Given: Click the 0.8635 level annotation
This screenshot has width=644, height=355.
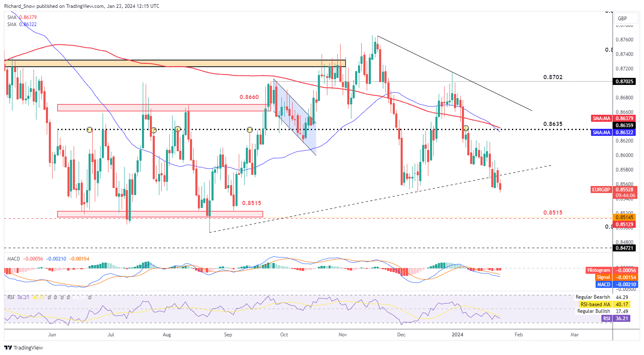Looking at the screenshot, I should point(553,124).
